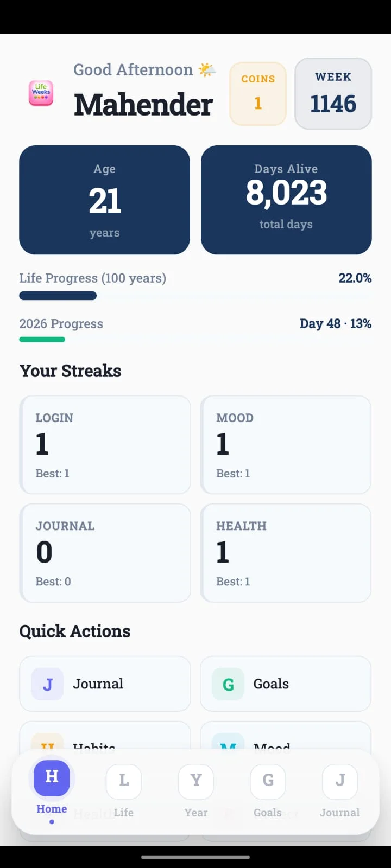
Task: Open the Journal quick action
Action: pos(105,684)
